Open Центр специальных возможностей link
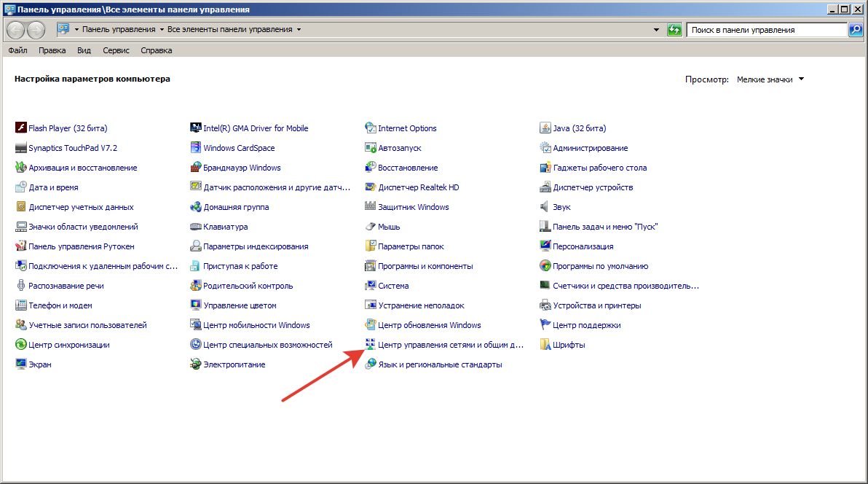The image size is (868, 484). [x=268, y=345]
